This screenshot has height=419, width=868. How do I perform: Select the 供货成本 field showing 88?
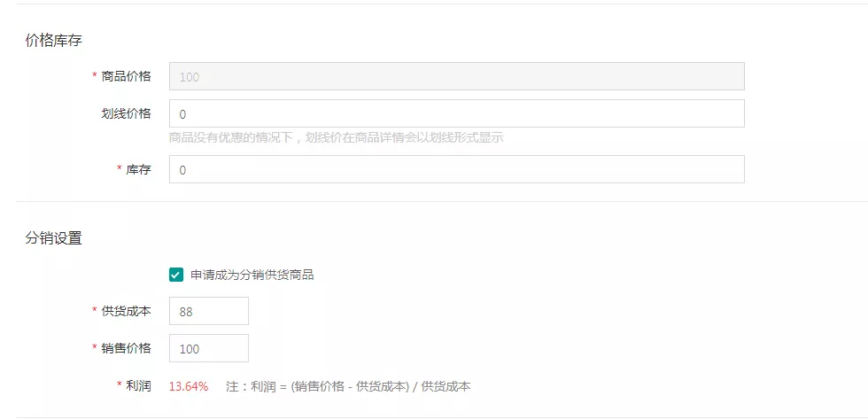click(208, 311)
